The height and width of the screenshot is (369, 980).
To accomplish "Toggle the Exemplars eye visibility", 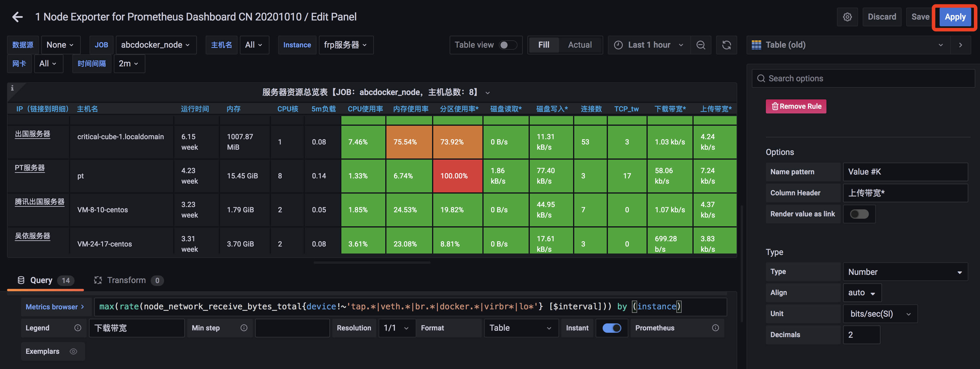I will 73,351.
